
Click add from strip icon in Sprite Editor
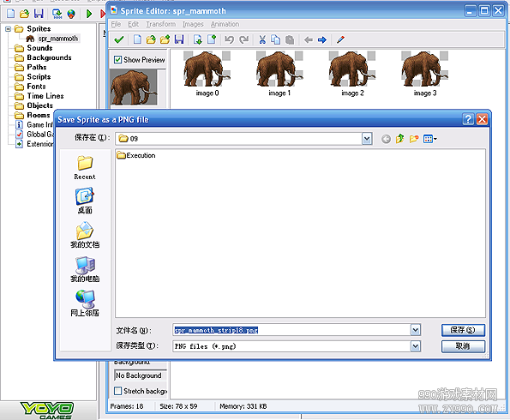(x=212, y=39)
